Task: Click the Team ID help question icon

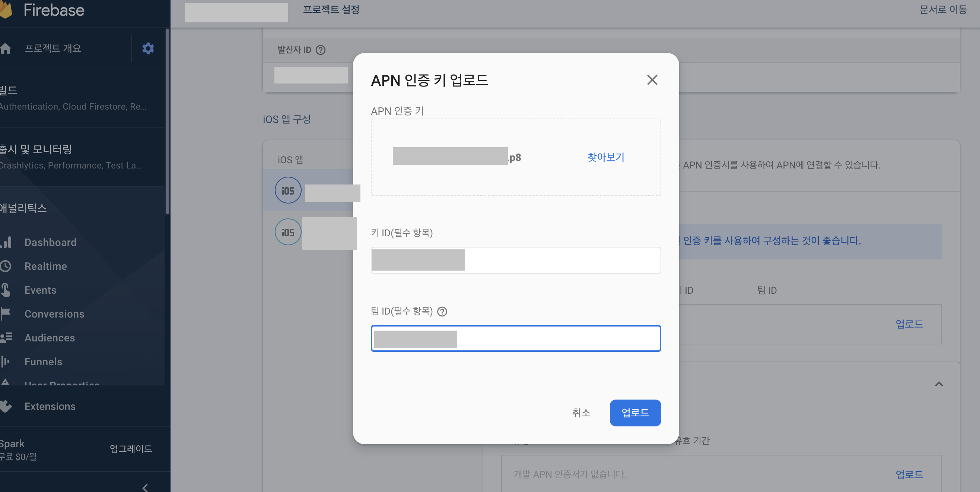Action: (x=442, y=312)
